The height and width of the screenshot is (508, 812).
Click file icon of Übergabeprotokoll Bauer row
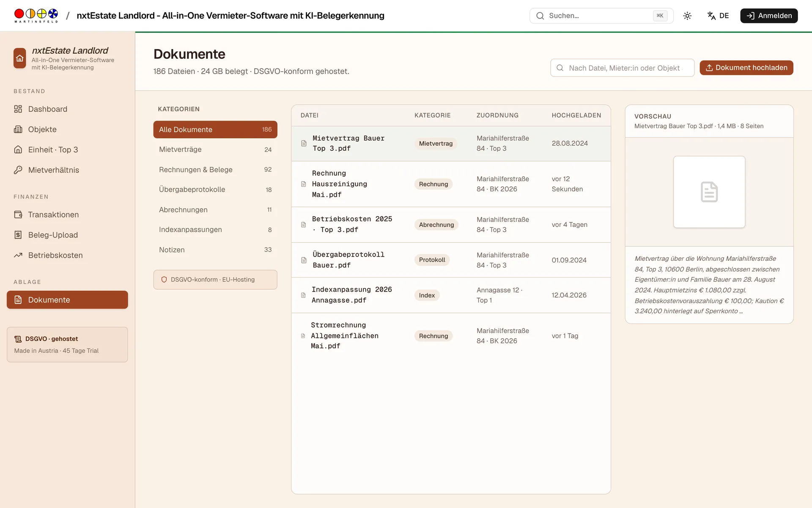304,260
